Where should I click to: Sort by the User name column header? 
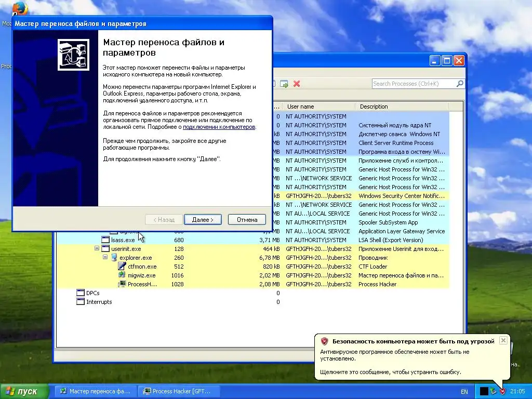[318, 107]
